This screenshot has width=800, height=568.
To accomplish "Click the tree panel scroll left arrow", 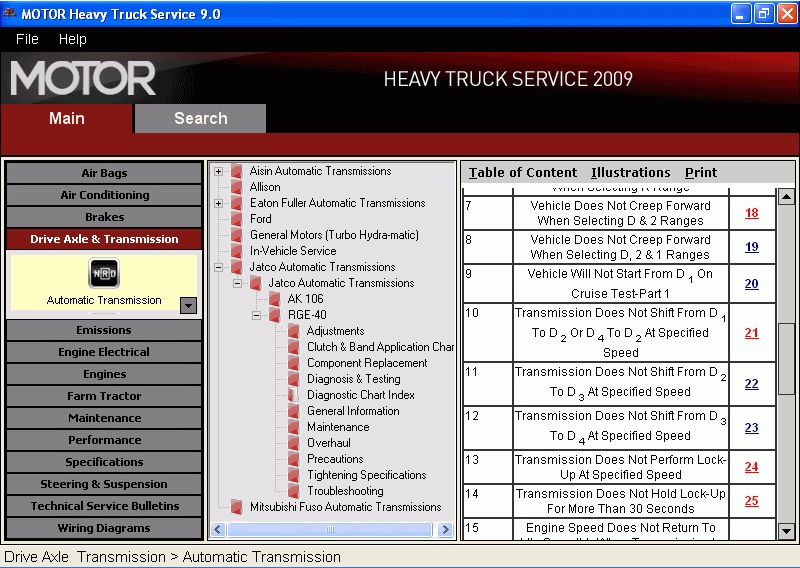I will click(x=218, y=530).
